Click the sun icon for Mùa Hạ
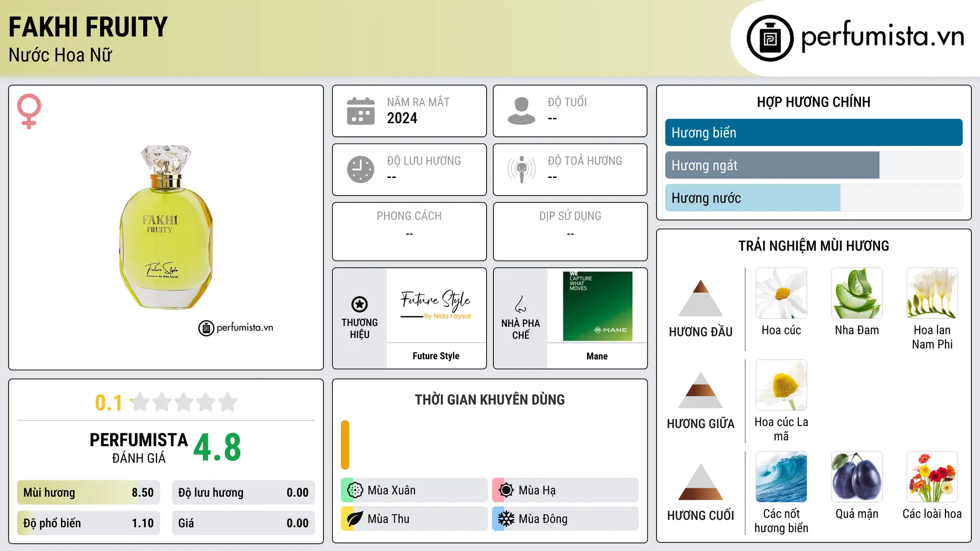 [x=506, y=490]
